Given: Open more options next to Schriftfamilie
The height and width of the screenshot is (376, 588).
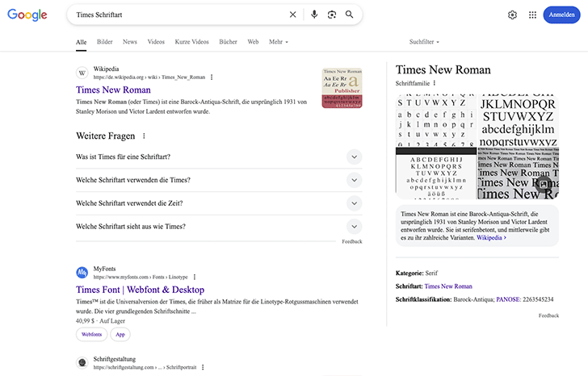Looking at the screenshot, I should pos(435,83).
